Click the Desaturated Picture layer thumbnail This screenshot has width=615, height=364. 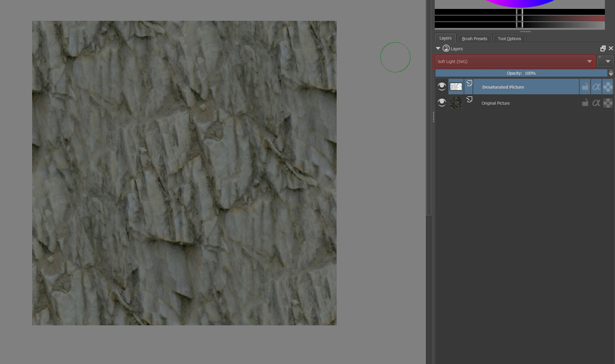point(456,87)
